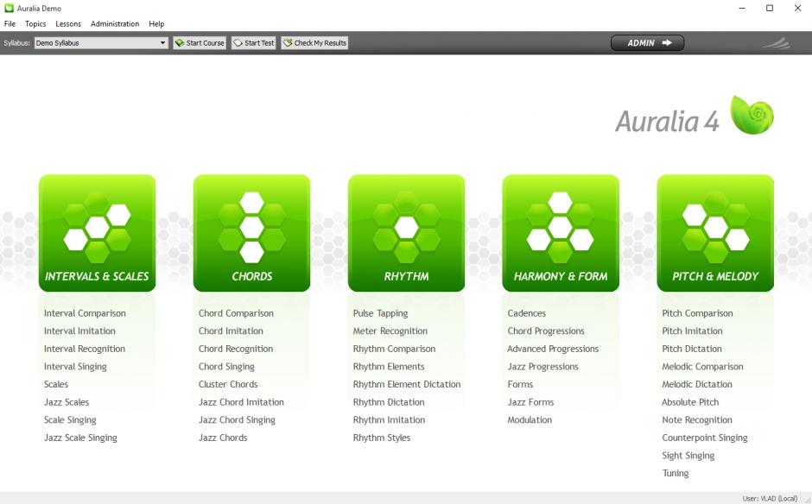The height and width of the screenshot is (504, 812).
Task: Open Pulse Tapping topic
Action: [x=380, y=313]
